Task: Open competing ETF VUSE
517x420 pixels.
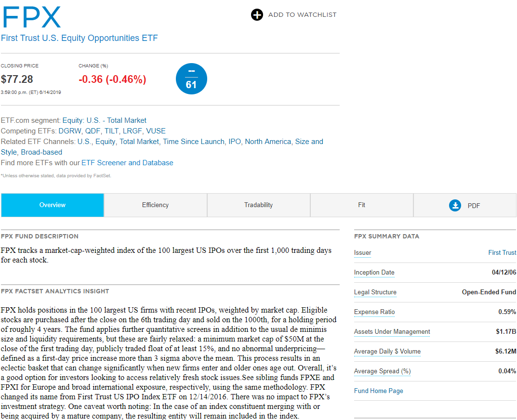Action: [x=156, y=131]
